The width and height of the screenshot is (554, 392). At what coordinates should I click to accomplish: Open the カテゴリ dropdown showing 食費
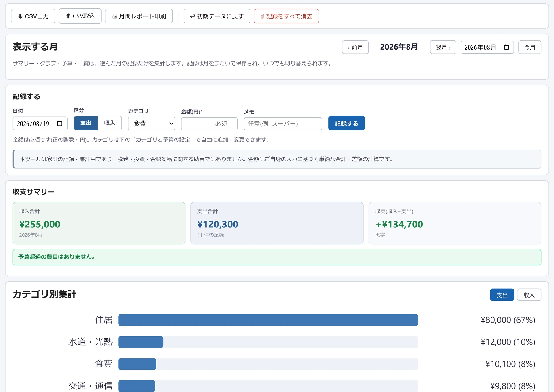pos(151,124)
